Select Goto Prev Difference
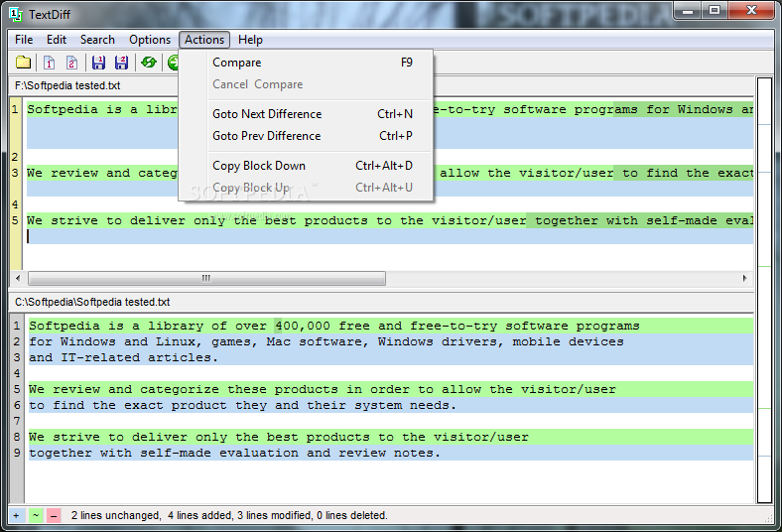 [x=306, y=136]
